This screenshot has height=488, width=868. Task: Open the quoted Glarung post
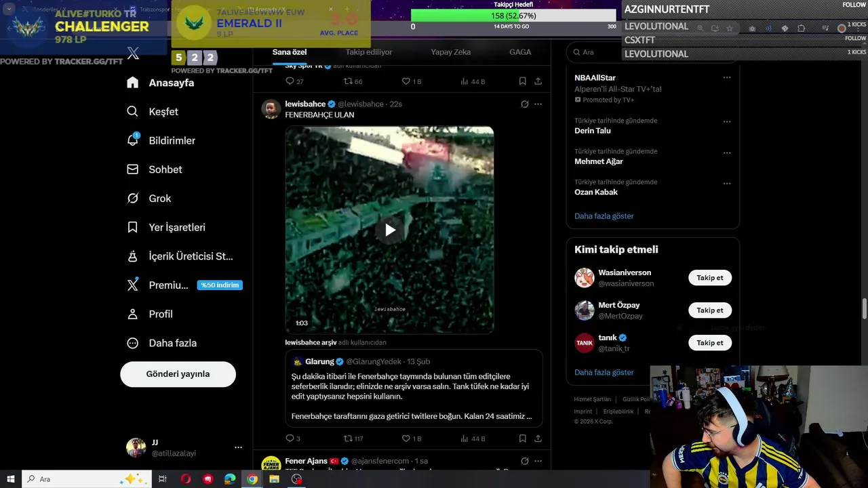coord(414,388)
